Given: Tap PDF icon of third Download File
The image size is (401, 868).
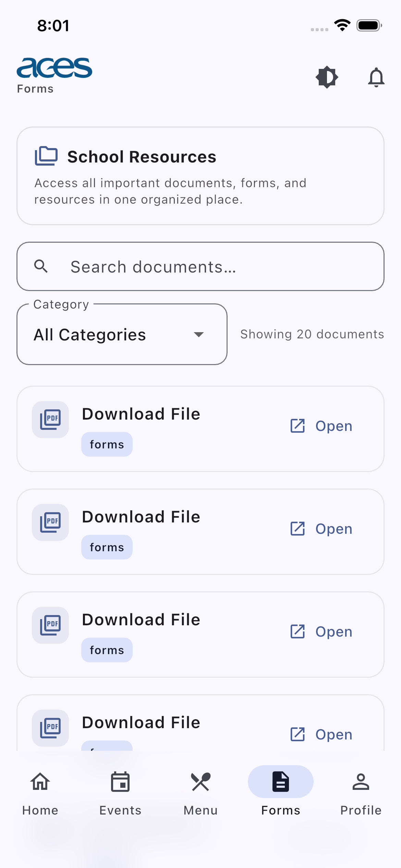Looking at the screenshot, I should pos(50,625).
